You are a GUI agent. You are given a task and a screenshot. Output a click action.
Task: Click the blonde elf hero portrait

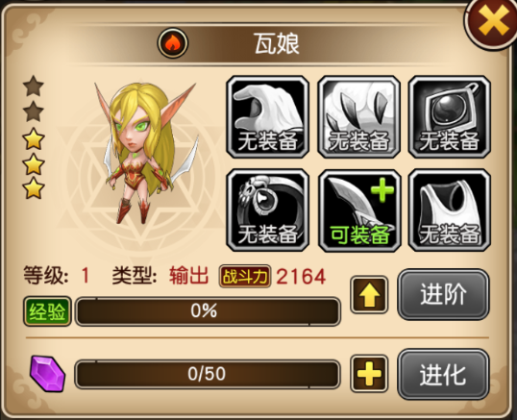[x=145, y=154]
